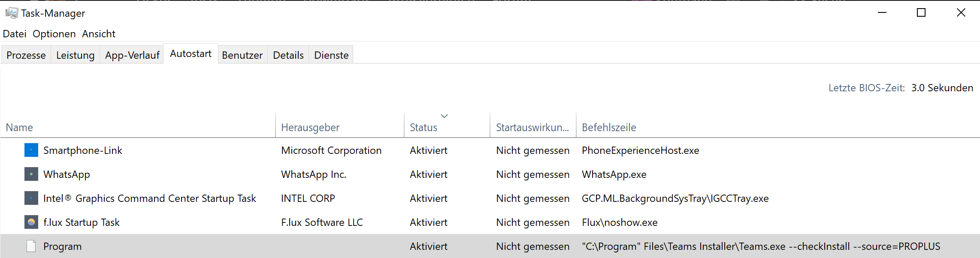This screenshot has height=258, width=980.
Task: Sort by the Herausgeber column header
Action: point(310,127)
